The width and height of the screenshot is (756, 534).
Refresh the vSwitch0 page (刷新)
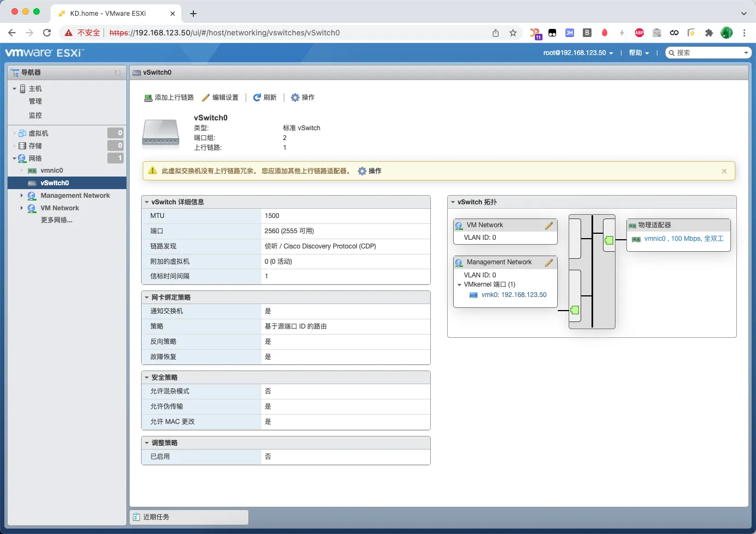(265, 98)
